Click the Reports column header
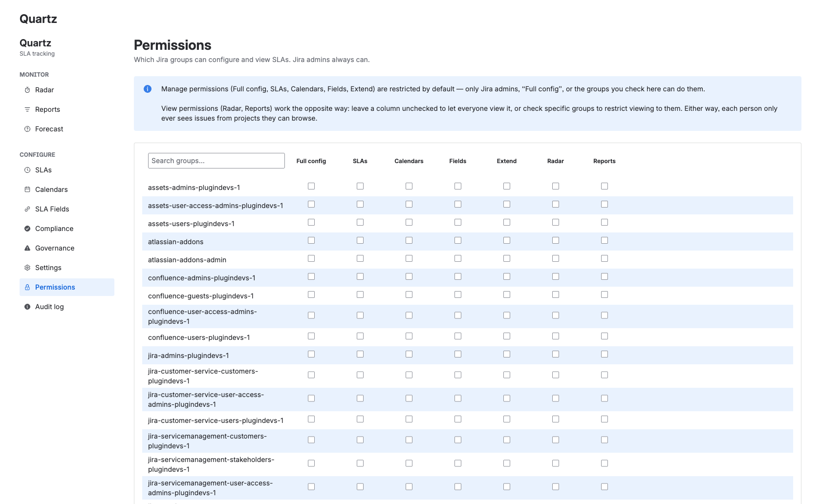This screenshot has width=821, height=504. (605, 161)
